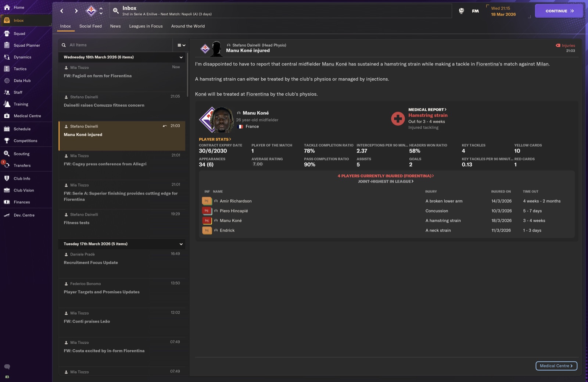Go back with the left arrow
Image resolution: width=588 pixels, height=382 pixels.
point(62,11)
